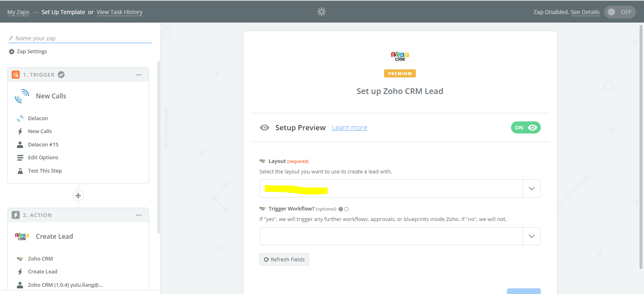The image size is (644, 294).
Task: Open the Zoho CRM app step
Action: click(x=40, y=259)
